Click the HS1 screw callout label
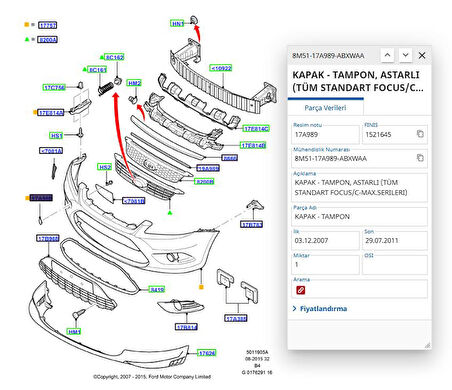 tap(56, 136)
